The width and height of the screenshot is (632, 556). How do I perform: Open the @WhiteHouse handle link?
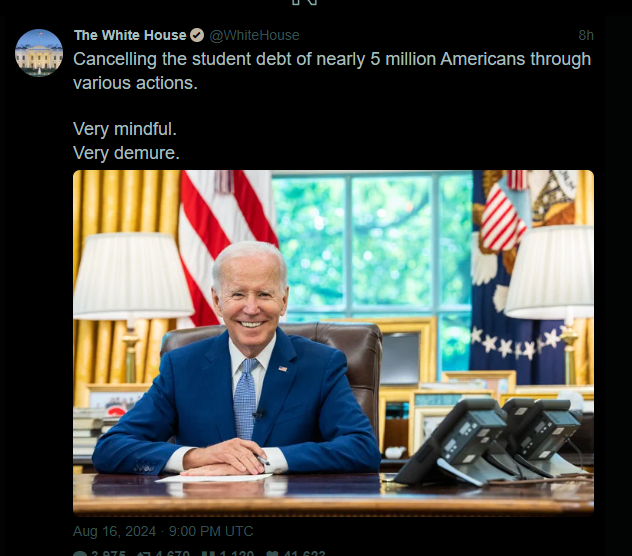pyautogui.click(x=254, y=35)
